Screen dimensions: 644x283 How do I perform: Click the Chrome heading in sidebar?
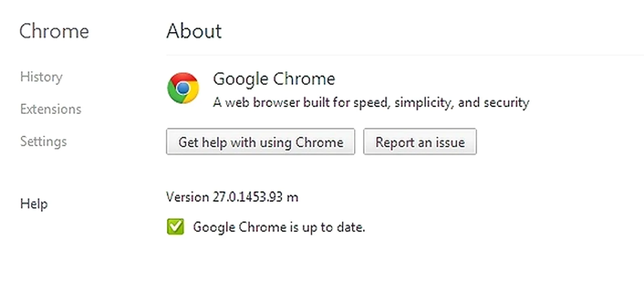tap(54, 31)
